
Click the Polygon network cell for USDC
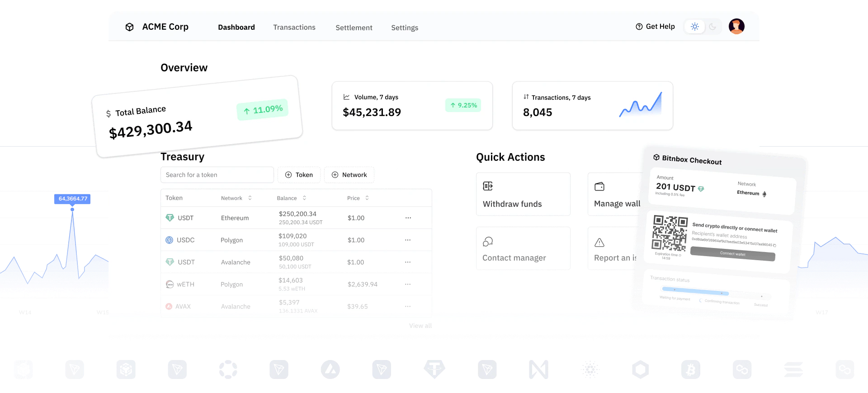point(231,240)
